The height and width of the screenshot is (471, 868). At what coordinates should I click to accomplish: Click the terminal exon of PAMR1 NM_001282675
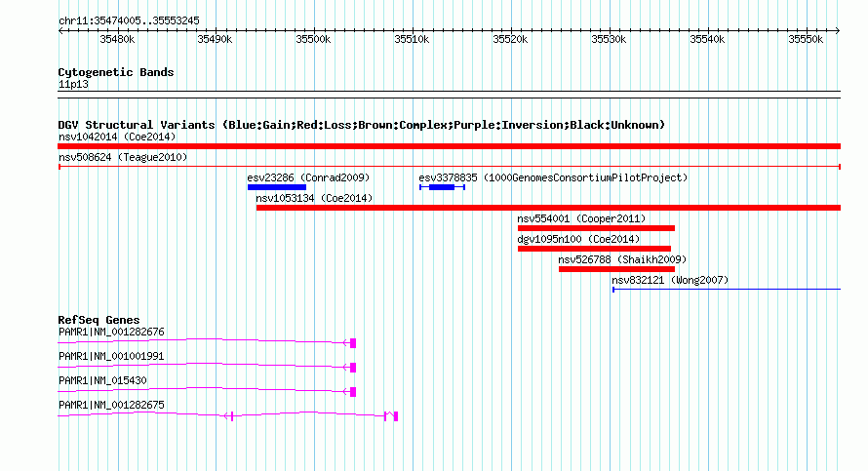click(395, 416)
